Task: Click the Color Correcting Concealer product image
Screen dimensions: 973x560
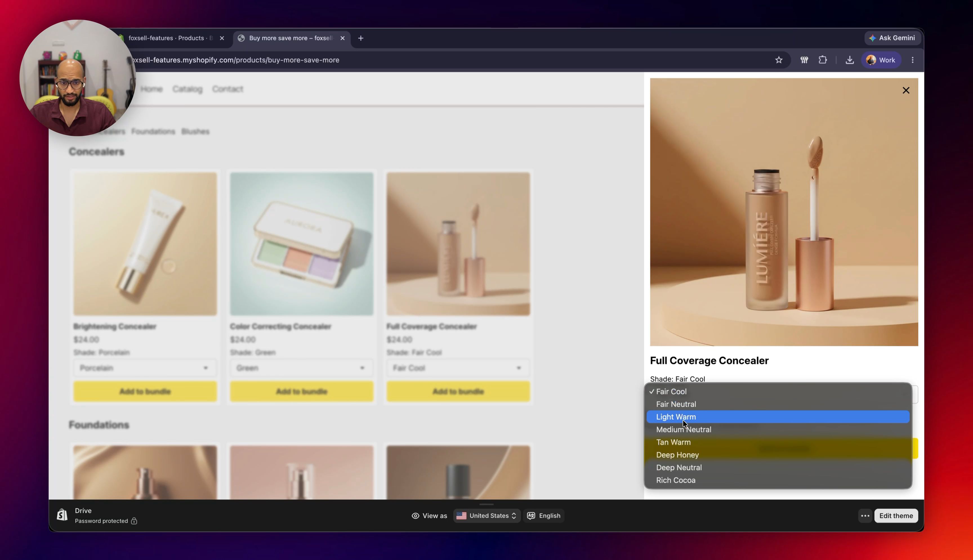Action: click(x=302, y=244)
